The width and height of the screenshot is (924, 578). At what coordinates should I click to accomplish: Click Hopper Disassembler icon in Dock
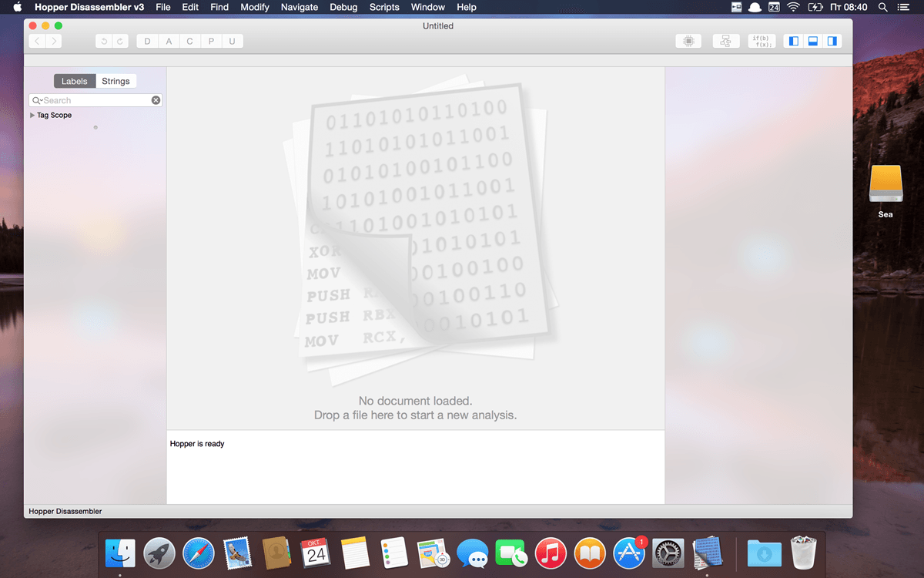coord(707,553)
